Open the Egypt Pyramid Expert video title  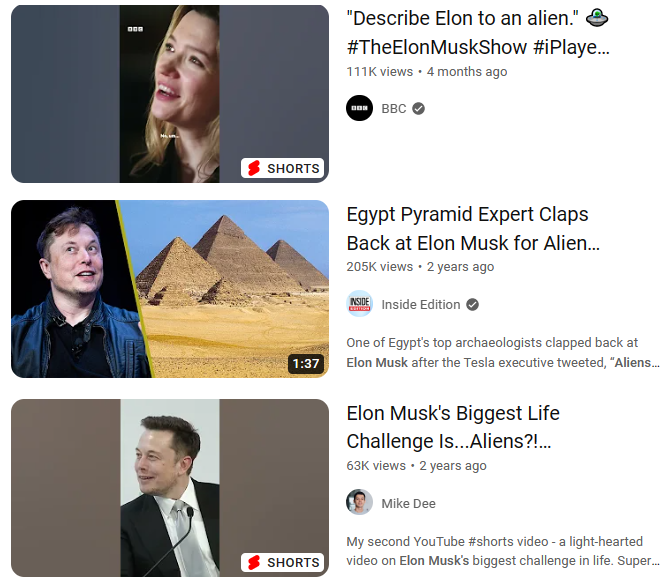(x=473, y=228)
